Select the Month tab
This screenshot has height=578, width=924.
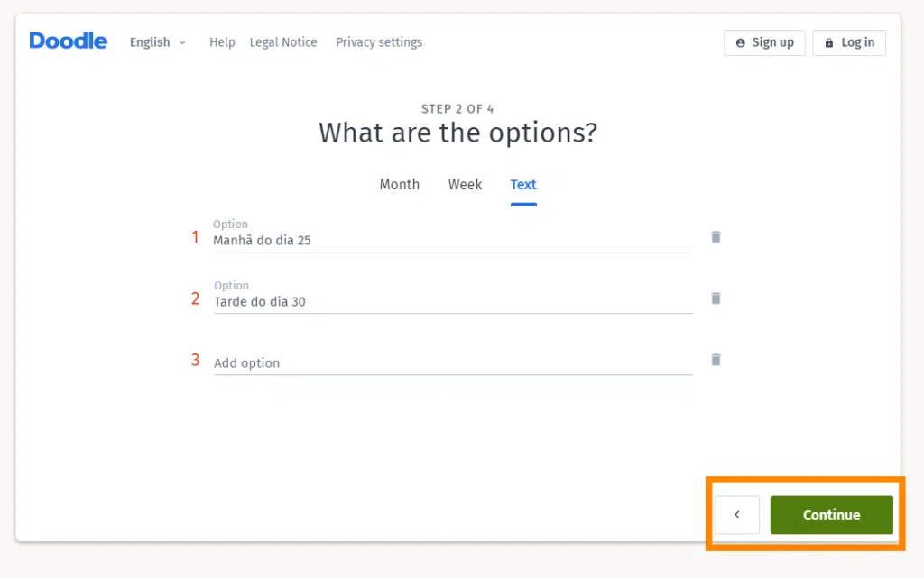(399, 184)
